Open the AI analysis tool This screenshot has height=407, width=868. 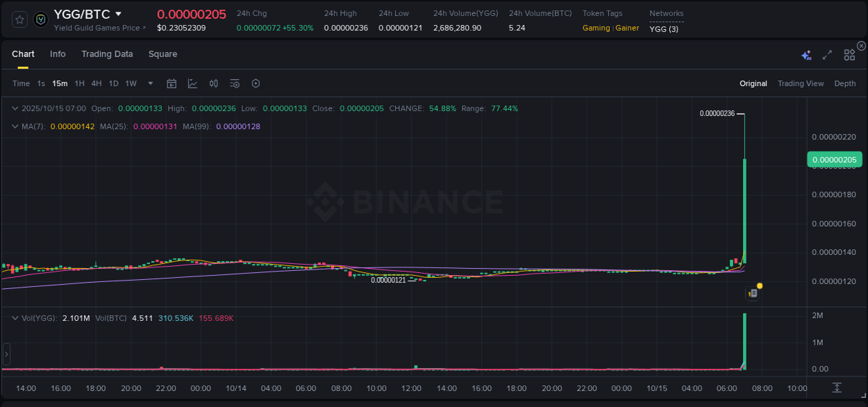[806, 53]
